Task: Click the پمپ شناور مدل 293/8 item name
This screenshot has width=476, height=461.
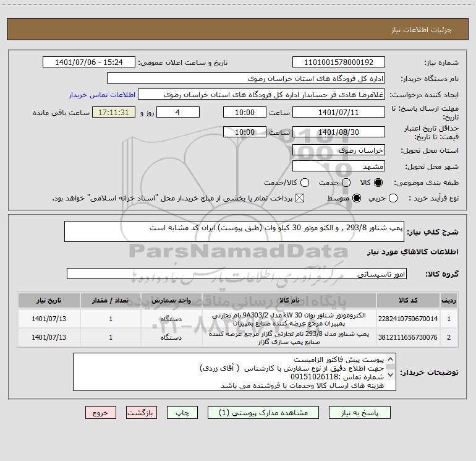Action: click(289, 338)
